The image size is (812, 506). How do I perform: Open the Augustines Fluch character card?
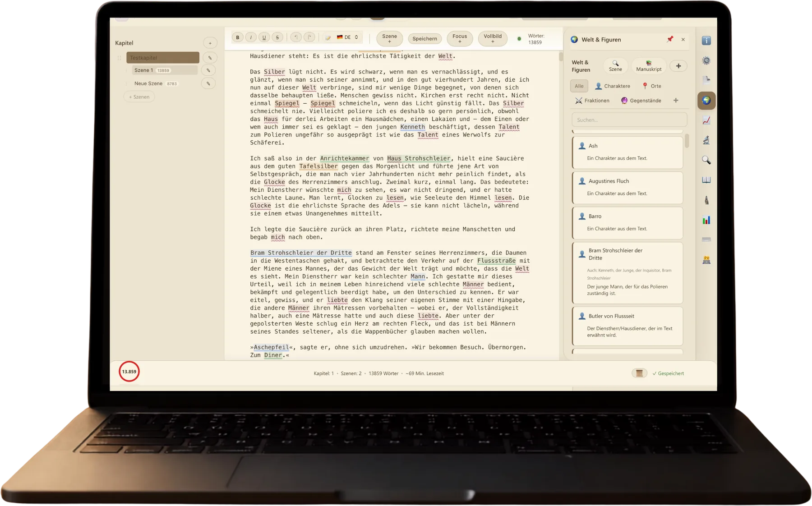pos(627,188)
